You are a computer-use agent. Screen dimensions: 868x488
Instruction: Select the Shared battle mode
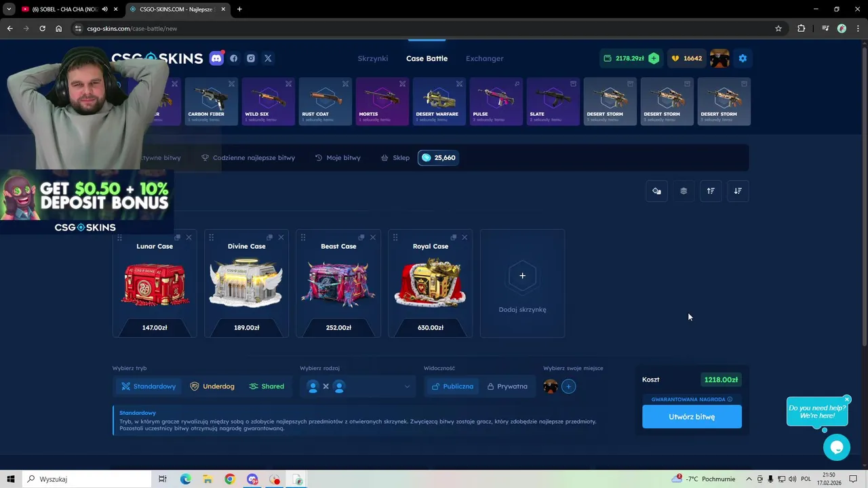(x=267, y=386)
